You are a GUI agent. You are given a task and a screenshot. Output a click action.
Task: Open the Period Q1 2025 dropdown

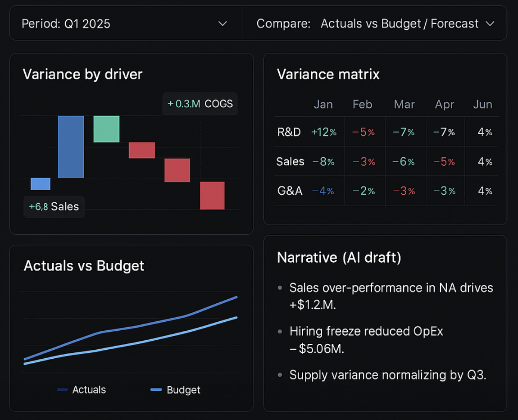[125, 23]
